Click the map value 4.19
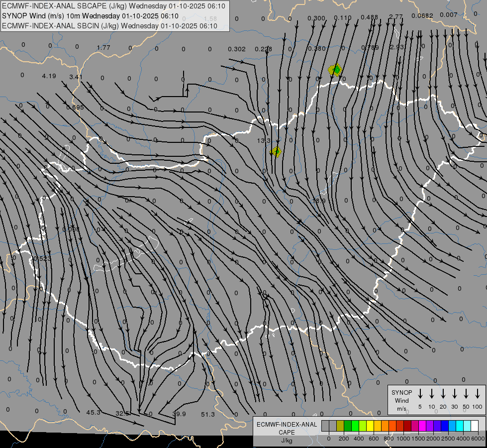This screenshot has width=487, height=448. [x=49, y=76]
